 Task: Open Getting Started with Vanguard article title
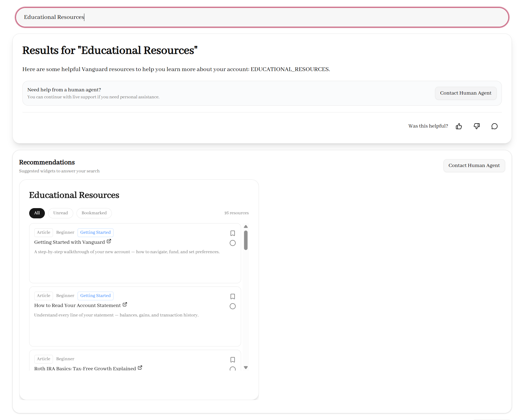pyautogui.click(x=69, y=242)
